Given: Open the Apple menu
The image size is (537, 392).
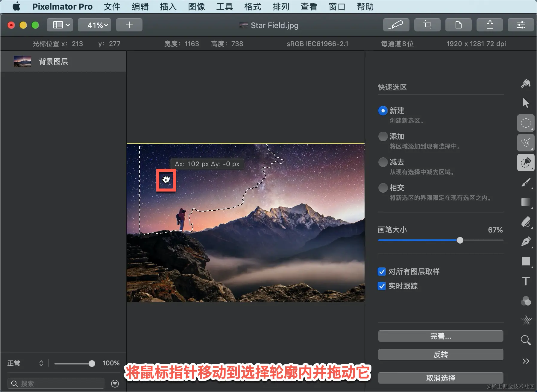Looking at the screenshot, I should click(x=16, y=6).
